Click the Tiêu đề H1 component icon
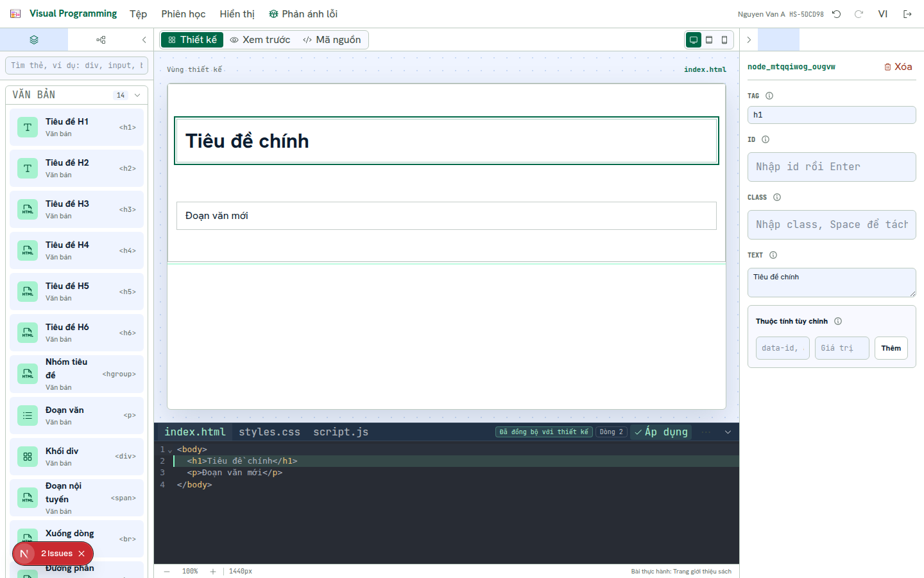 pos(28,127)
